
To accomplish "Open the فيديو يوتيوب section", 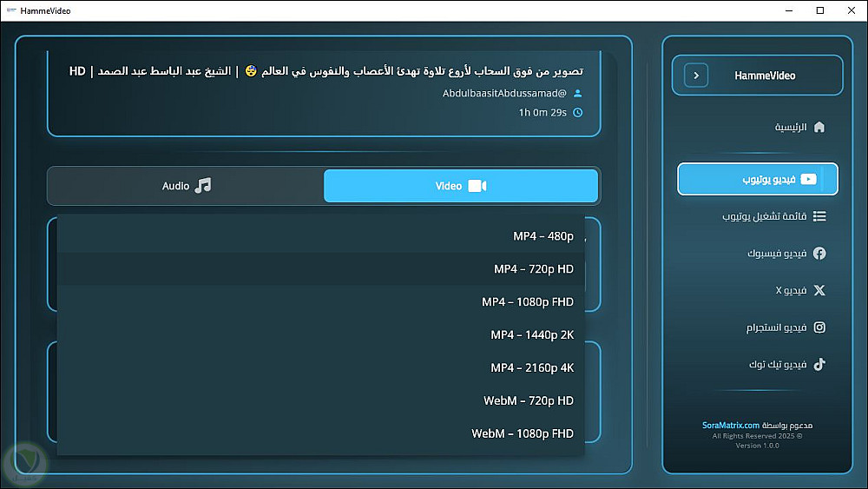I will click(758, 179).
